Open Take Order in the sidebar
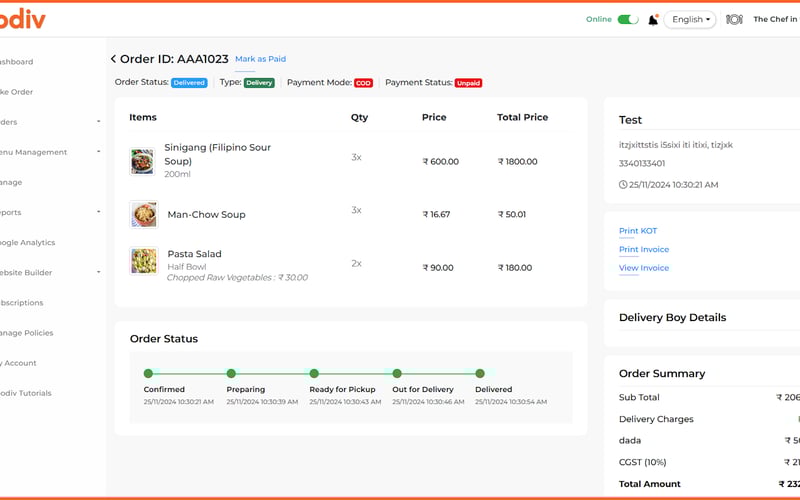This screenshot has height=500, width=800. coord(16,92)
